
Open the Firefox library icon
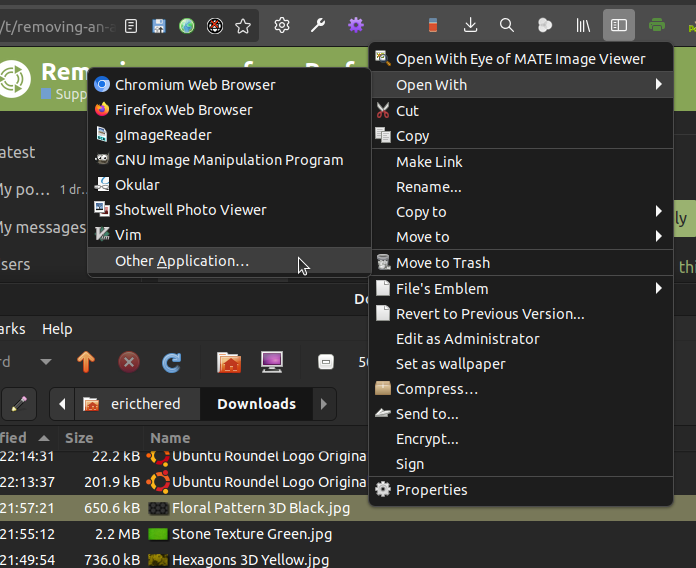[582, 25]
